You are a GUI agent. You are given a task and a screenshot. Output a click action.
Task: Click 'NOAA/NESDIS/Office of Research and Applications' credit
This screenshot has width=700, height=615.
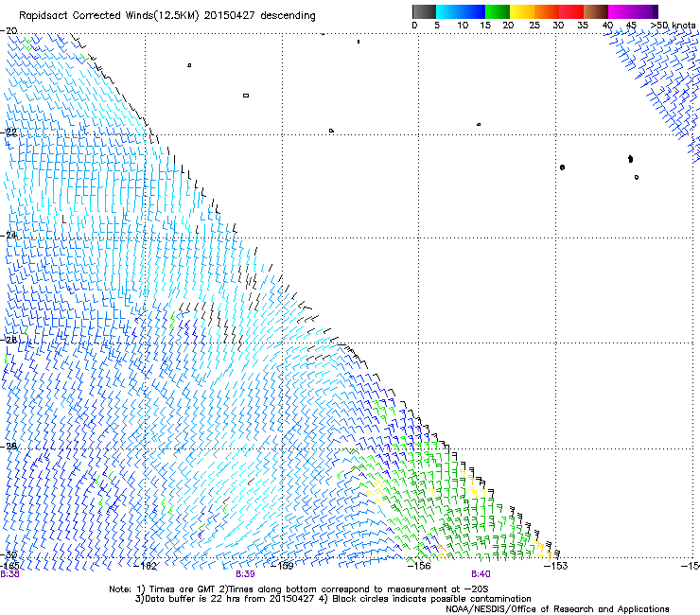point(557,608)
